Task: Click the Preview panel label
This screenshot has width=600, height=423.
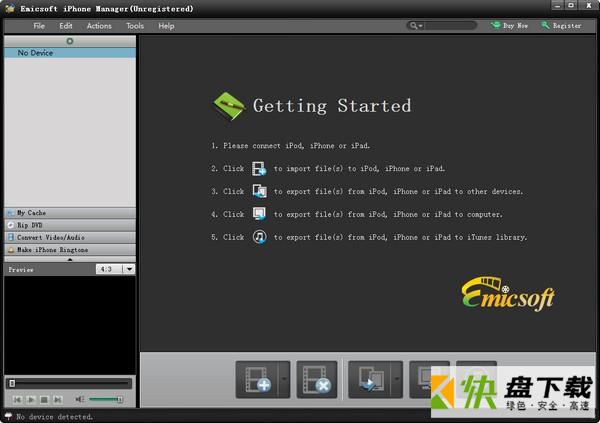Action: coord(21,270)
